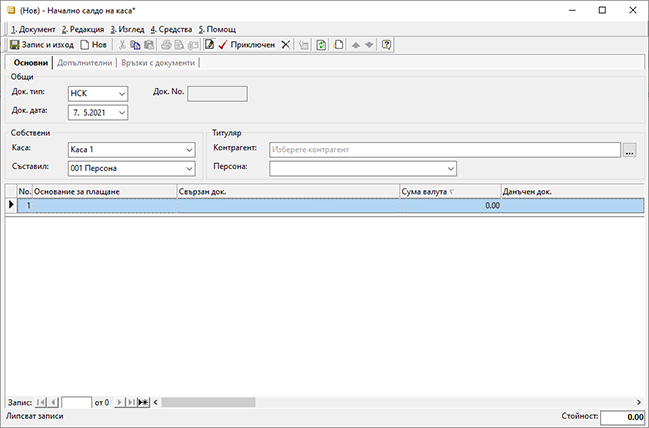Switch to the Връзки с документи tab
649x428 pixels.
click(158, 63)
